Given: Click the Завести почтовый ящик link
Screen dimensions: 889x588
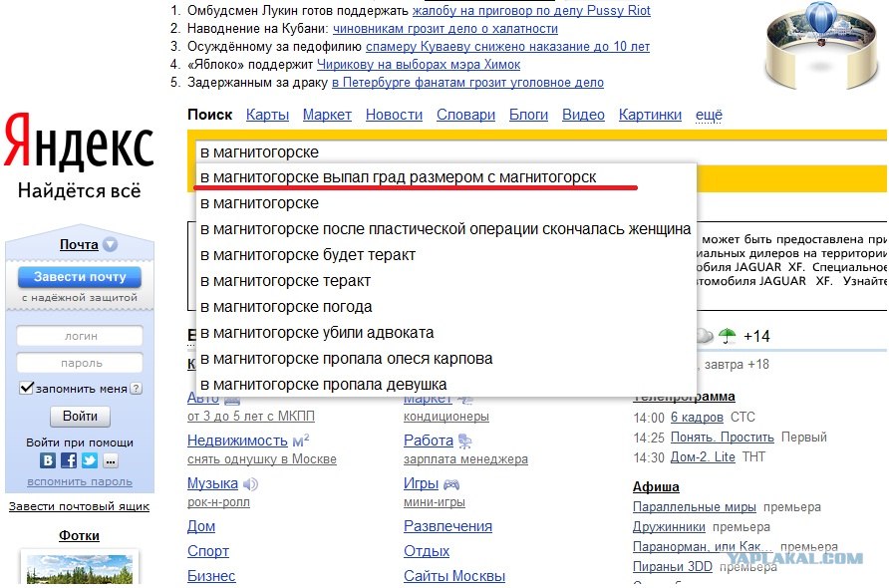Looking at the screenshot, I should pyautogui.click(x=79, y=506).
